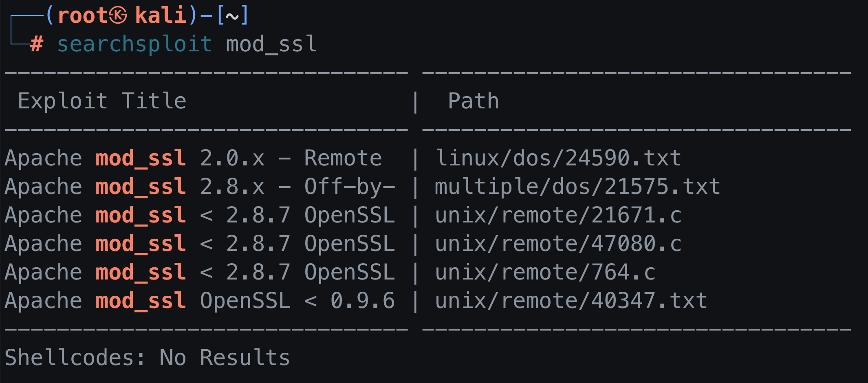The height and width of the screenshot is (383, 868).
Task: Click the linux/dos/24590.txt path
Action: [558, 158]
